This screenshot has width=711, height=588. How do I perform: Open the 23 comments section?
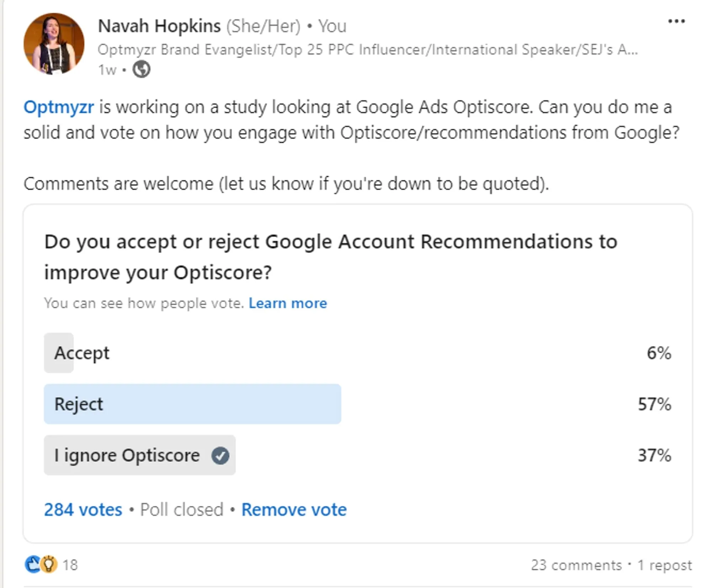click(576, 565)
